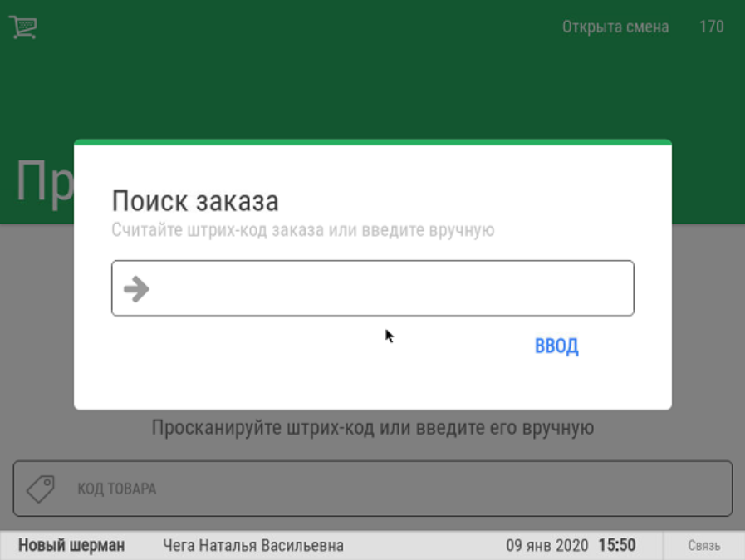Viewport: 745px width, 560px height.
Task: Click the price tag icon beside КОД ТОВАРА
Action: click(41, 489)
